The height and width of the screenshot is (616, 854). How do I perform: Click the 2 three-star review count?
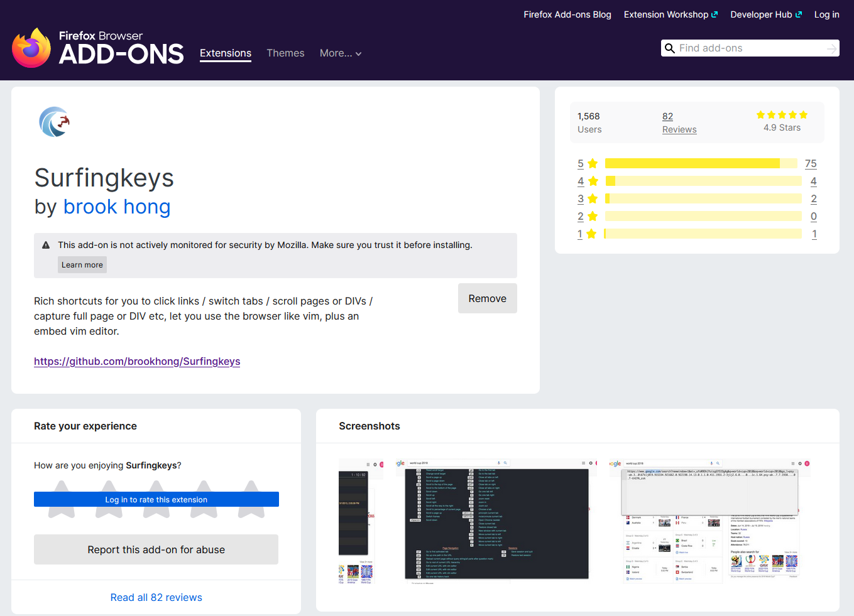814,199
